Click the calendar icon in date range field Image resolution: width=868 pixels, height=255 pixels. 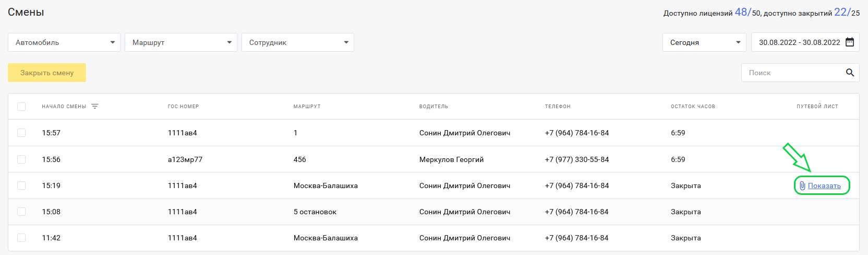[x=850, y=42]
